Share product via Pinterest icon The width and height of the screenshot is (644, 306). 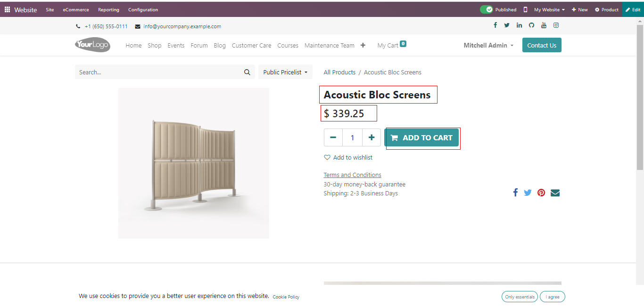click(x=541, y=193)
